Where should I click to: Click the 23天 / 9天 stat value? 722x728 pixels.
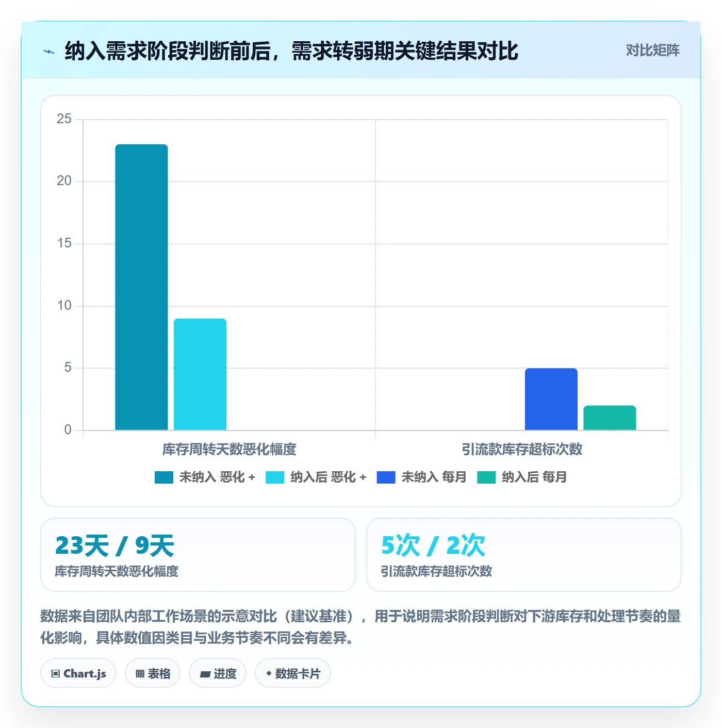point(114,545)
